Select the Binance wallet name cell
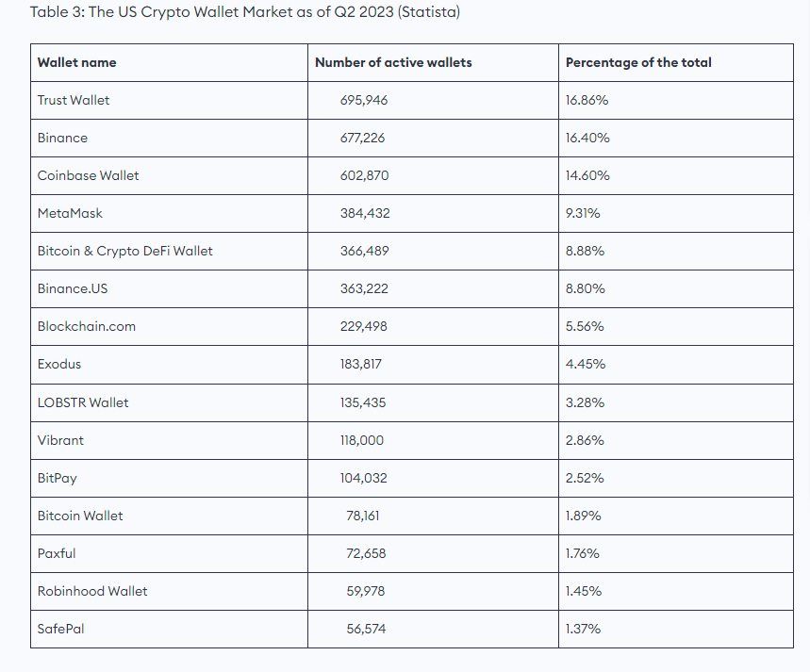810x672 pixels. [x=62, y=138]
